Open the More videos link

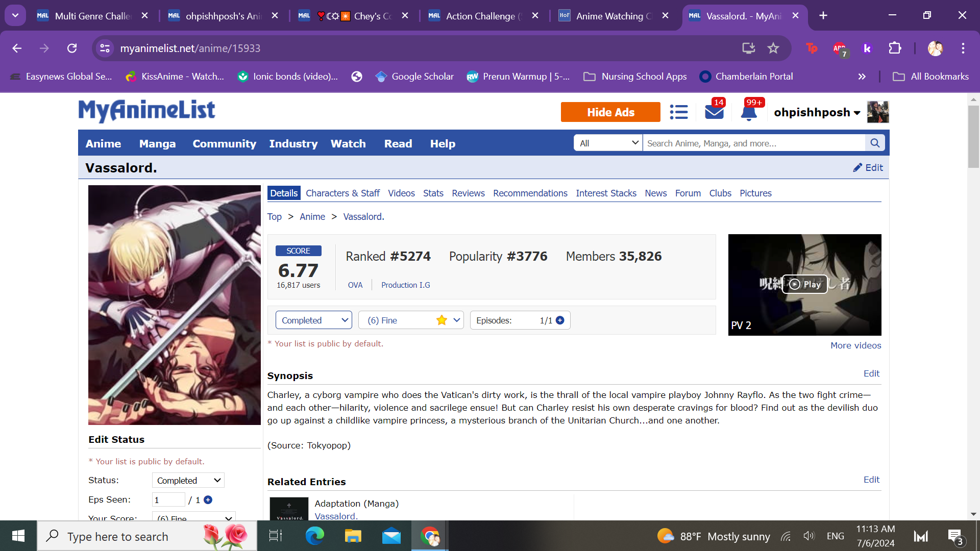click(x=855, y=345)
